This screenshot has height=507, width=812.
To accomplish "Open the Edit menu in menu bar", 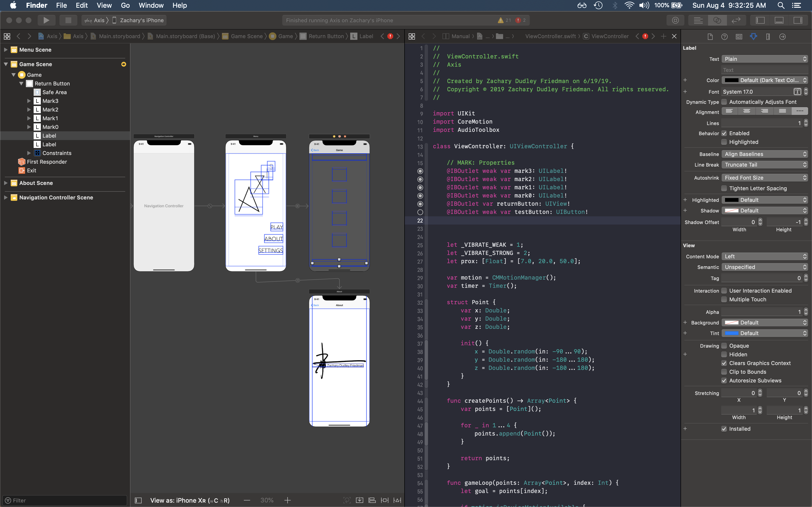I will pyautogui.click(x=81, y=5).
